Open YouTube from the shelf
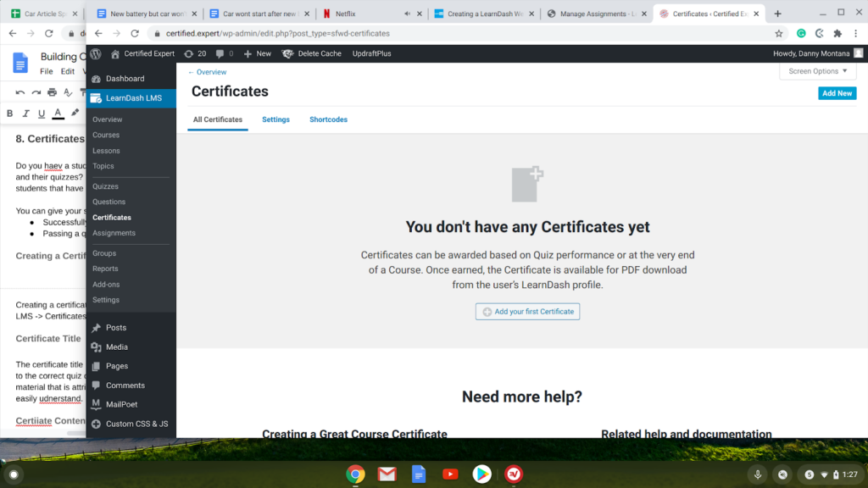The width and height of the screenshot is (868, 488). (450, 474)
